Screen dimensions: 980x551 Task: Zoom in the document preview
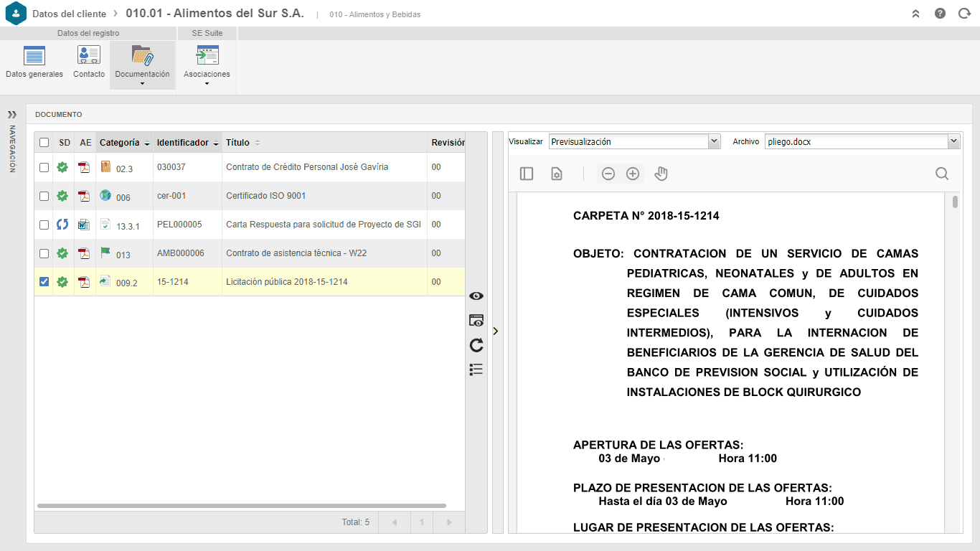(633, 174)
